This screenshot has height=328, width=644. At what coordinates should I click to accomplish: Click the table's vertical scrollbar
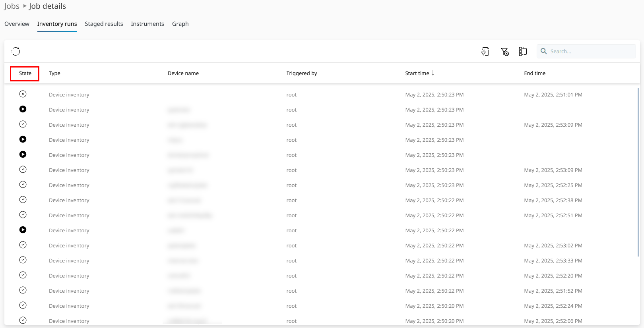638,171
